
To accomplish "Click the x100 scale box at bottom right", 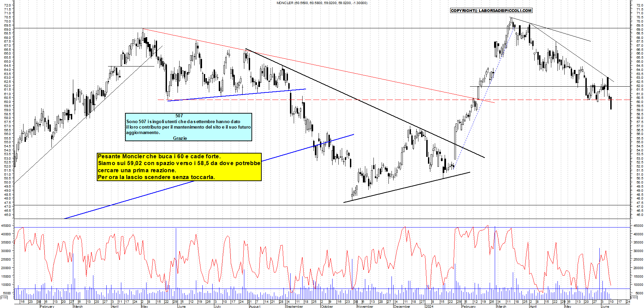I will [635, 297].
